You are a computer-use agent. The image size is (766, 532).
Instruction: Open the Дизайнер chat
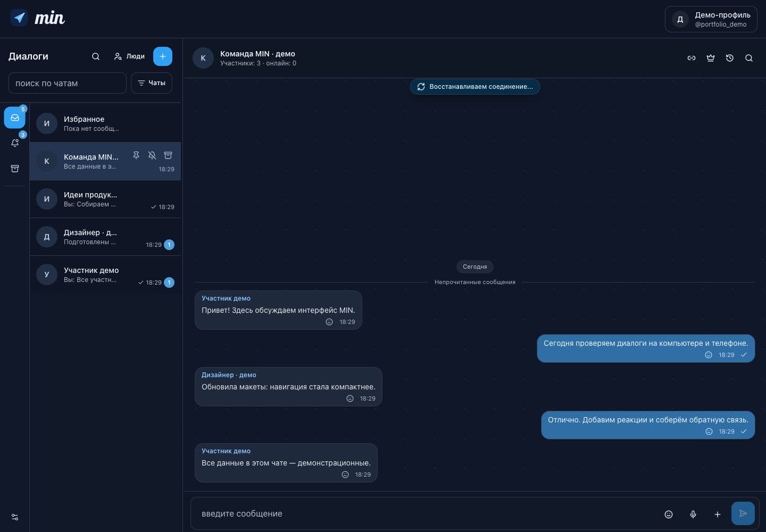105,237
